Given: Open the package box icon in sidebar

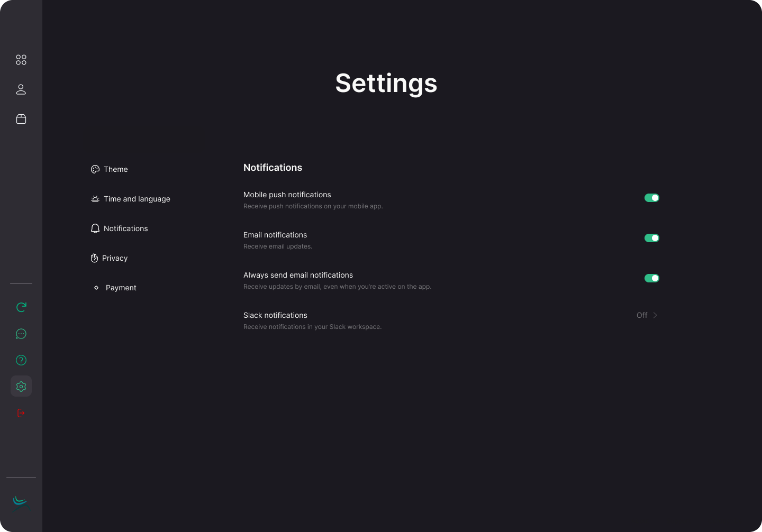Looking at the screenshot, I should coord(21,119).
